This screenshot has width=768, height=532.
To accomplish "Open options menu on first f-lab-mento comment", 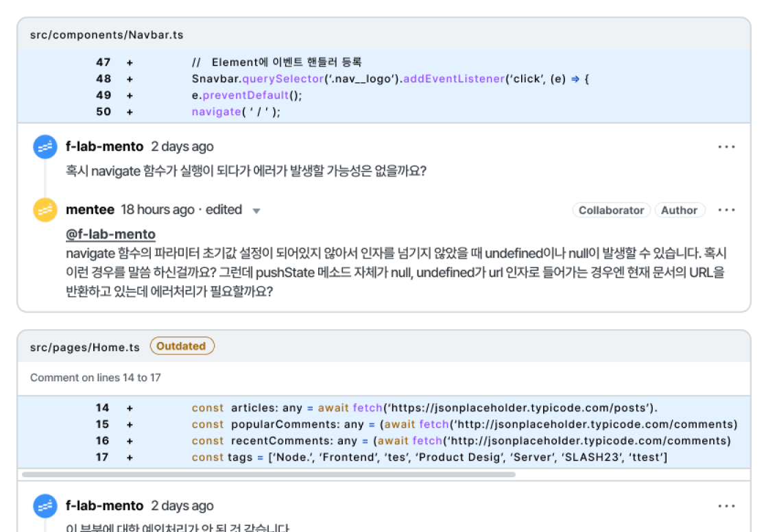I will (726, 147).
